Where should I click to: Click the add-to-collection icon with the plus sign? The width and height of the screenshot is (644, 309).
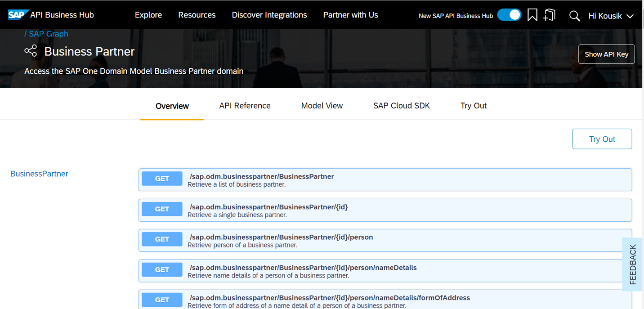pos(549,15)
